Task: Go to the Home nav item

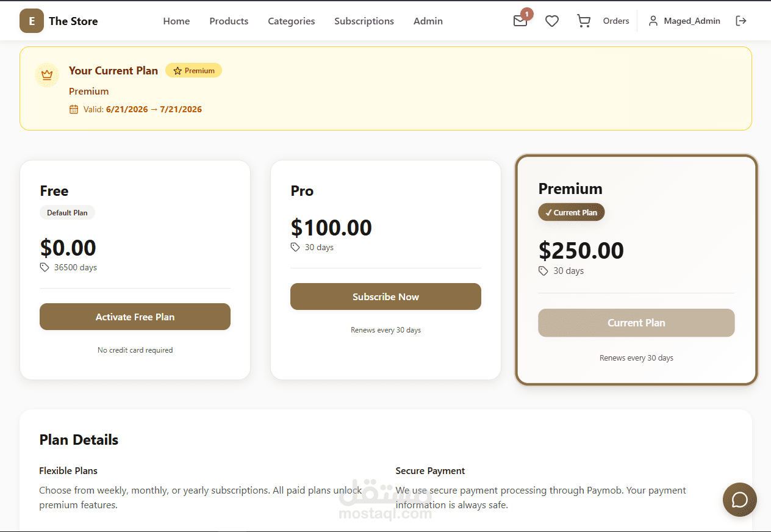Action: coord(176,21)
